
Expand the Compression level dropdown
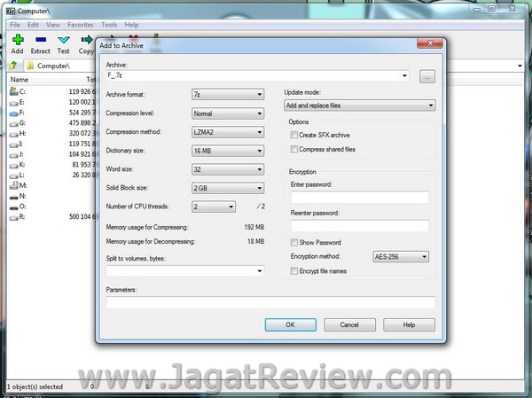click(x=228, y=113)
